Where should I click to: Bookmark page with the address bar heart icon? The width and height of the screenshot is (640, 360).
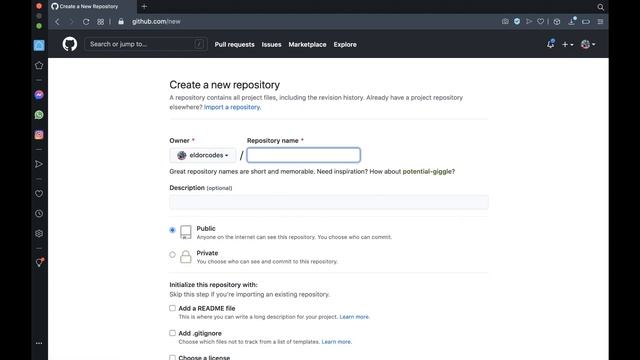click(x=540, y=21)
